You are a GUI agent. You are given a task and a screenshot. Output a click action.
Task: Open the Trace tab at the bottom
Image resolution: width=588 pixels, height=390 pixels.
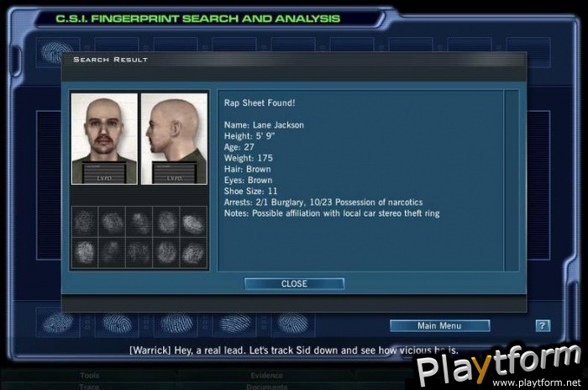coord(89,387)
